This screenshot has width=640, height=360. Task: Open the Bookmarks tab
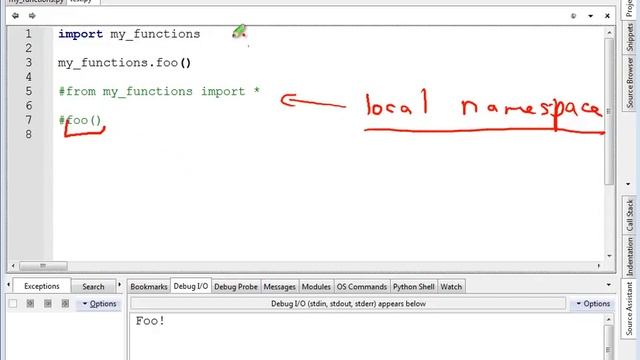click(x=149, y=287)
